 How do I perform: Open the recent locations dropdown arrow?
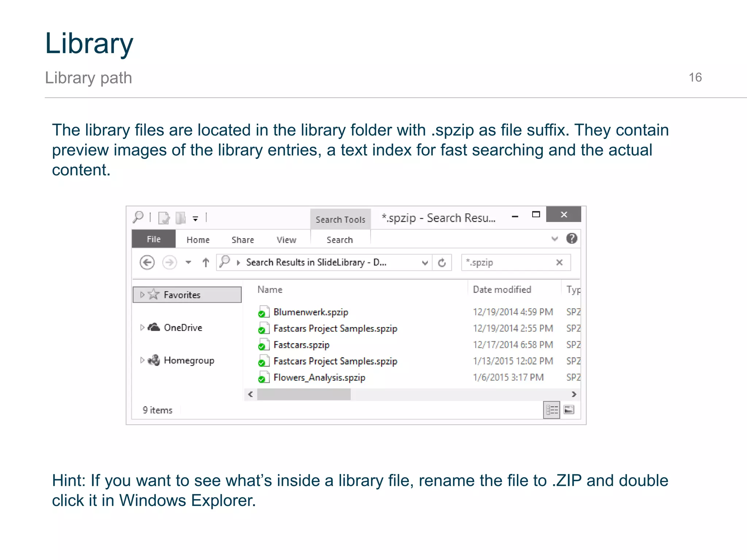188,262
